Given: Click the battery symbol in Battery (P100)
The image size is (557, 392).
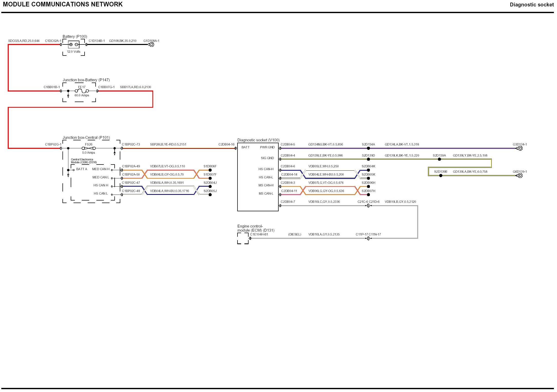Looking at the screenshot, I should coord(74,44).
